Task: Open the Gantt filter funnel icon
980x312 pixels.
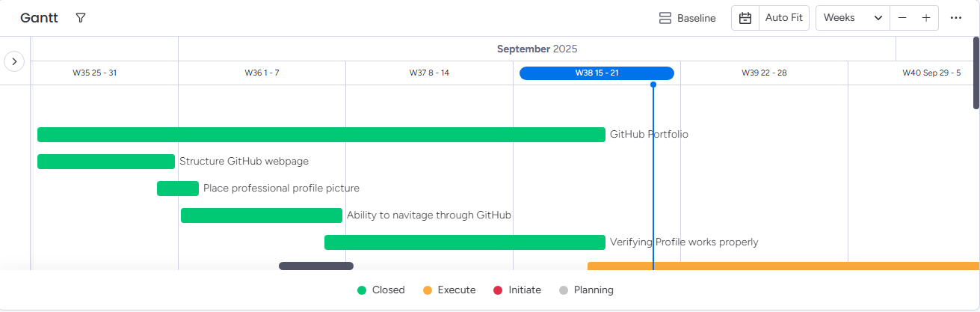Action: pyautogui.click(x=81, y=18)
